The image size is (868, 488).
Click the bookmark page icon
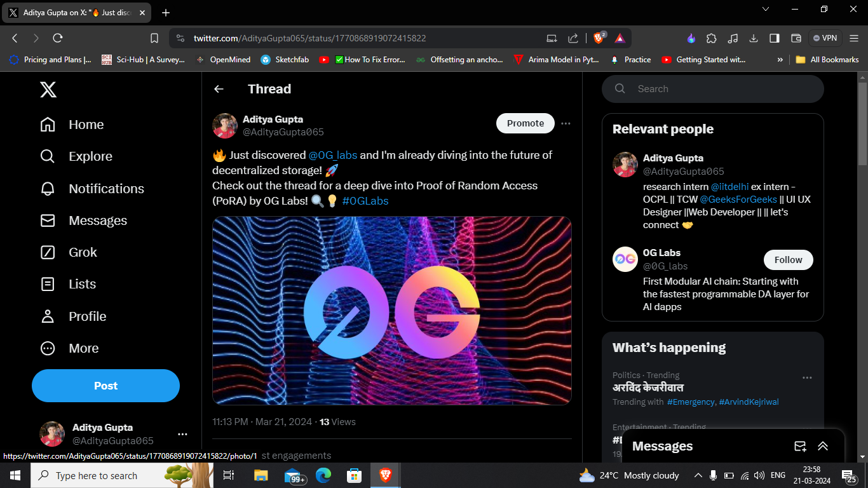[154, 38]
